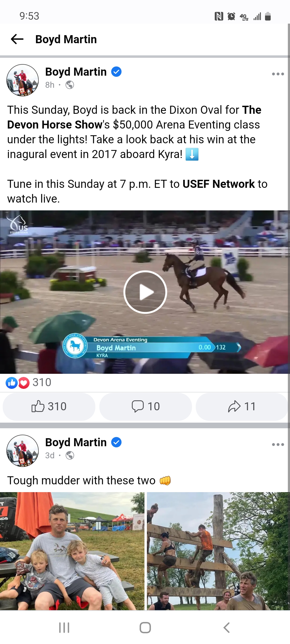
Task: Open three-dot menu on the Devon Horse Show post
Action: click(278, 74)
